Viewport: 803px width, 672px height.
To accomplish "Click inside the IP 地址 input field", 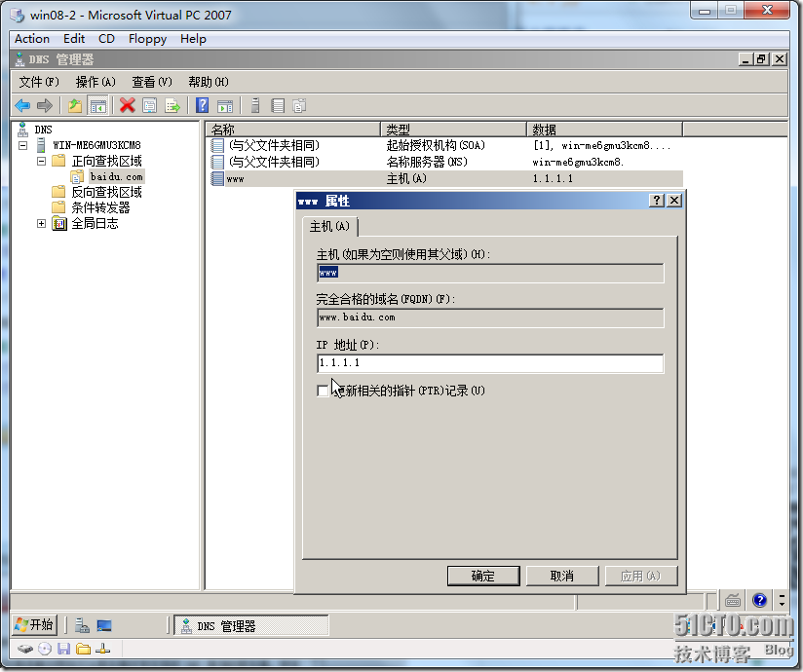I will 487,362.
